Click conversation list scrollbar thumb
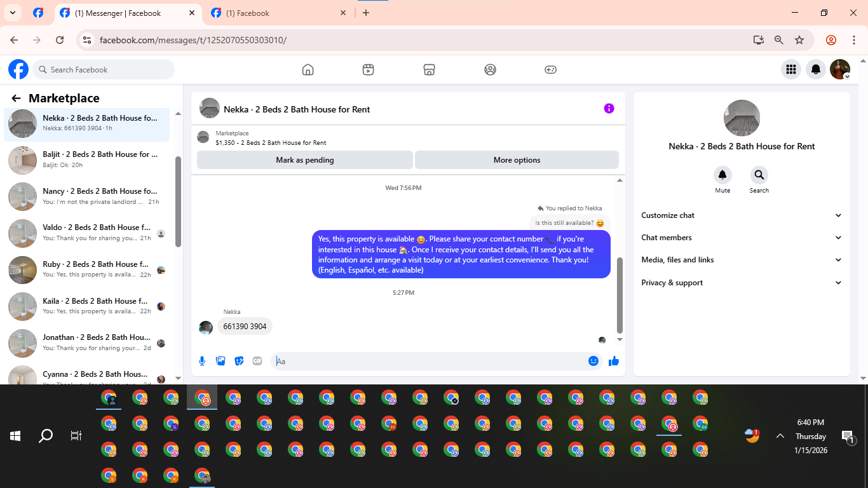This screenshot has width=868, height=488. [x=178, y=201]
